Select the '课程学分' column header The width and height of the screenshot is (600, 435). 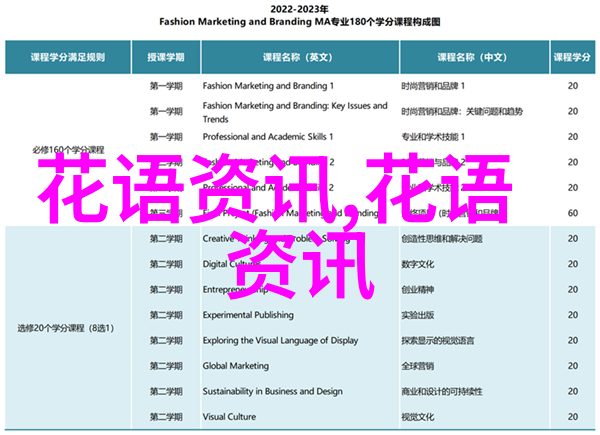coord(572,57)
